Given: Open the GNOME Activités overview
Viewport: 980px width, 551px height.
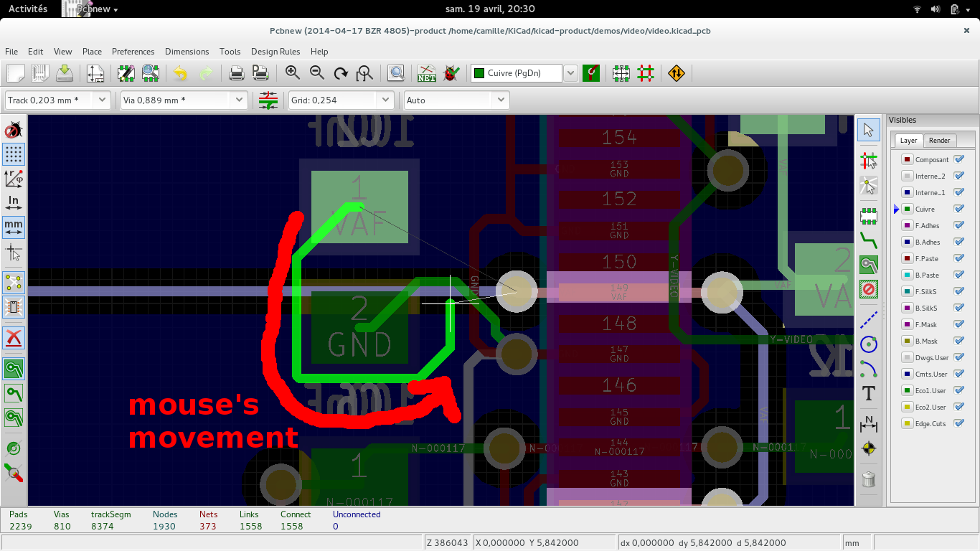Looking at the screenshot, I should [x=28, y=9].
